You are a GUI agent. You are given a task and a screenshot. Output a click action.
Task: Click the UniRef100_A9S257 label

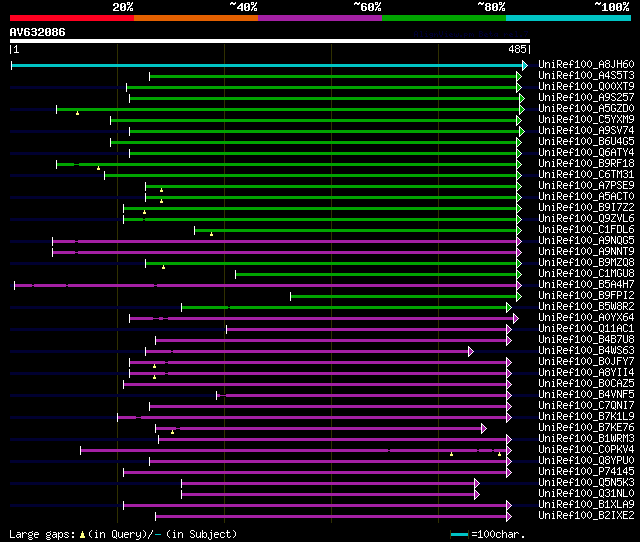(x=586, y=98)
